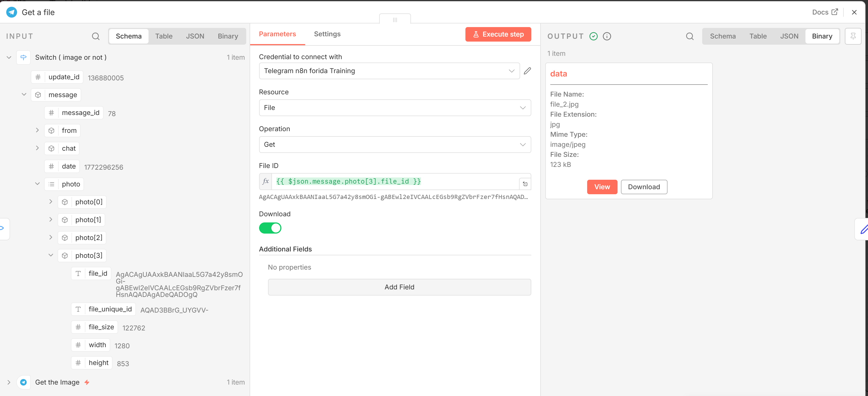Open the Operation Get dropdown
The height and width of the screenshot is (396, 868).
coord(394,145)
